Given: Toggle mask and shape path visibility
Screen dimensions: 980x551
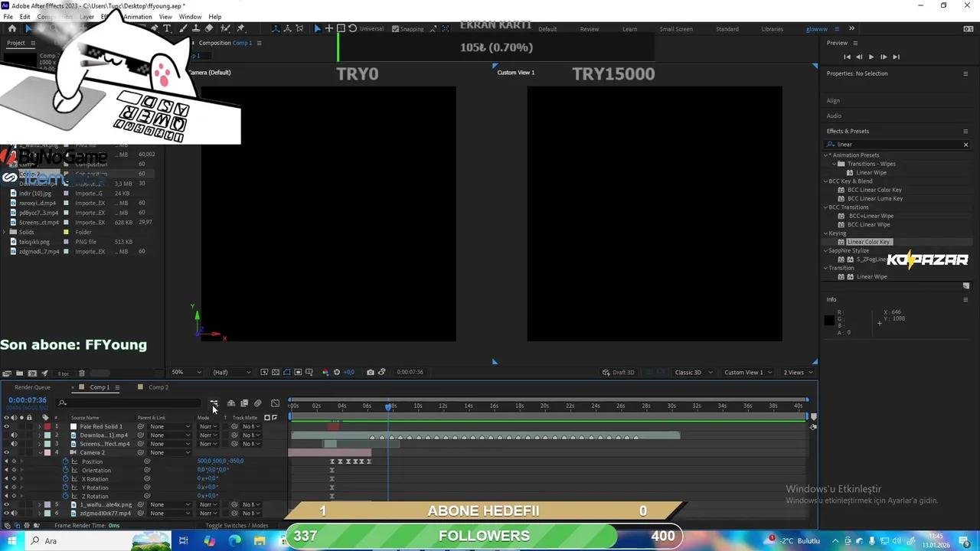Looking at the screenshot, I should click(x=286, y=372).
